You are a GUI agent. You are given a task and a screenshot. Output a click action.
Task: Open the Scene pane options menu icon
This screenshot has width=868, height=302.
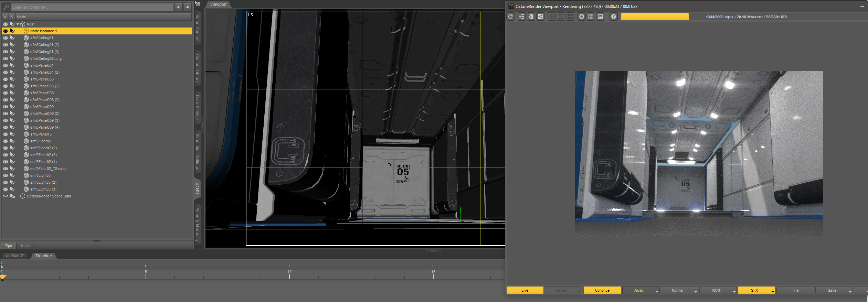pyautogui.click(x=198, y=4)
